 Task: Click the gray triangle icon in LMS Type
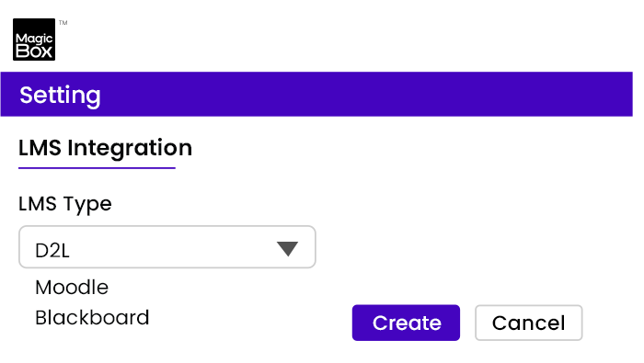[287, 248]
